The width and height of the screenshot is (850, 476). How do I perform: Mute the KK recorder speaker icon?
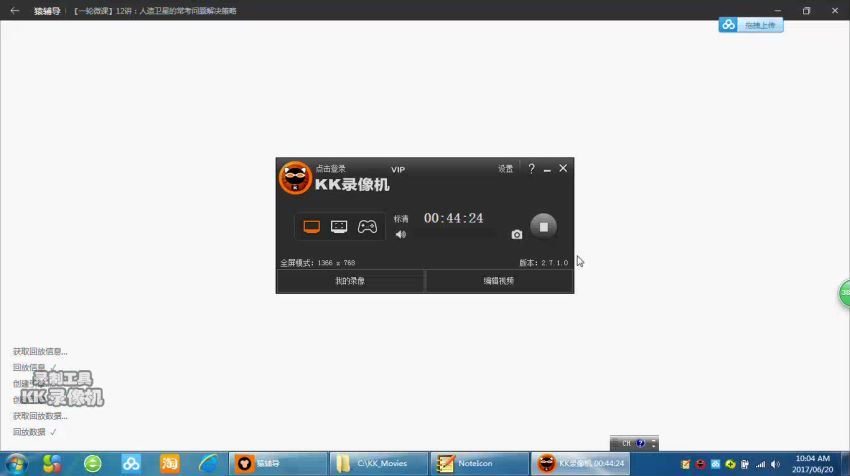coord(401,235)
